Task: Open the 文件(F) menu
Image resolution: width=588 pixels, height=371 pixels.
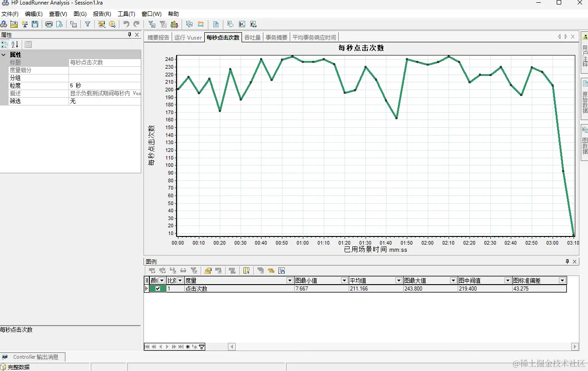Action: point(10,14)
